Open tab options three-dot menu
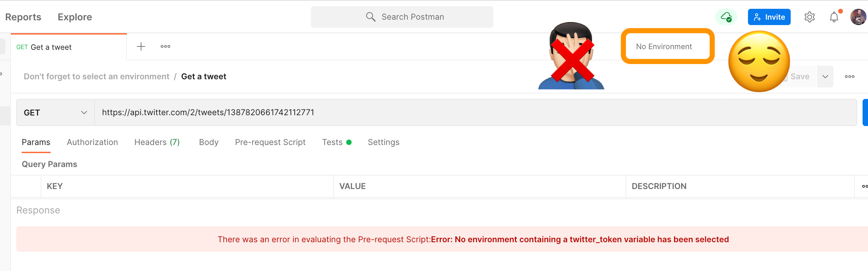 pyautogui.click(x=165, y=47)
